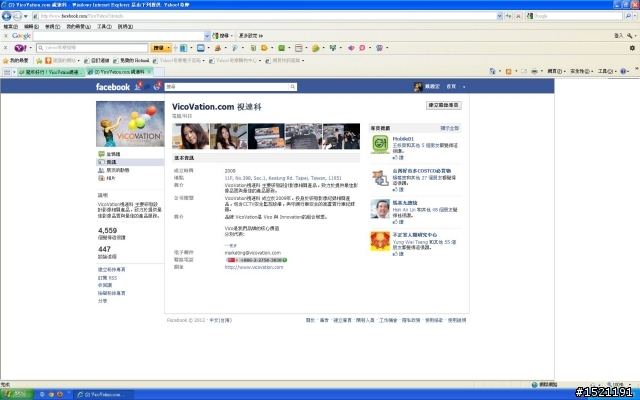
Task: Click the Facebook search magnifier icon
Action: coord(293,87)
